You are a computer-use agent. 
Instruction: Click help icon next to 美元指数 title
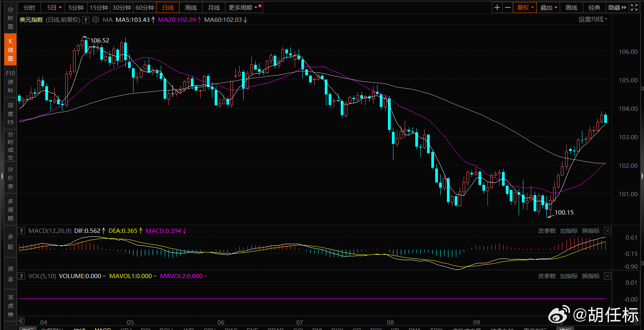[86, 20]
